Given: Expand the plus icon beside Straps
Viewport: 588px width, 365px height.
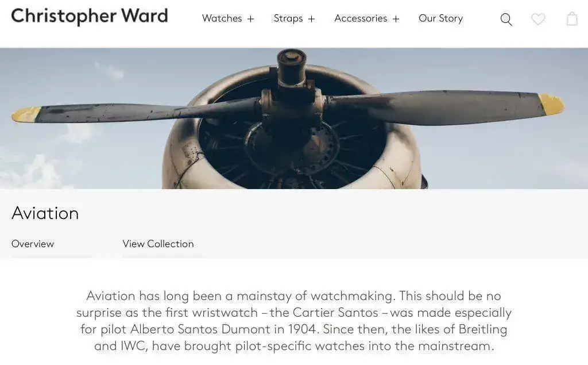Looking at the screenshot, I should point(312,19).
